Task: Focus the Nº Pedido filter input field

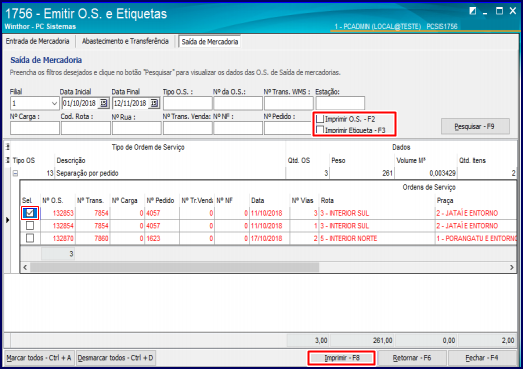Action: coord(288,128)
